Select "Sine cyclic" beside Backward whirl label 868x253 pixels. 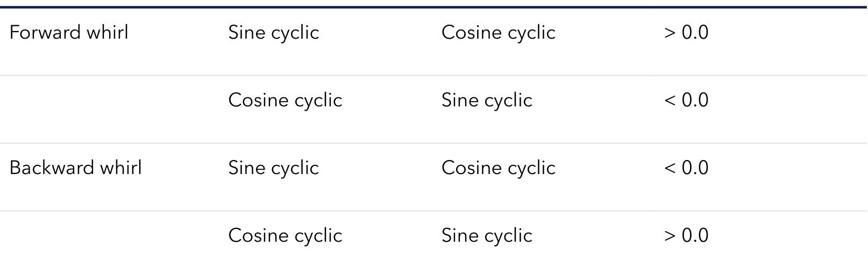[273, 168]
